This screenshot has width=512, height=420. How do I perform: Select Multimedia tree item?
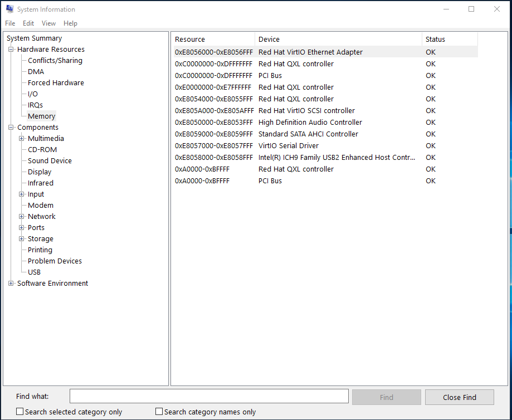46,139
